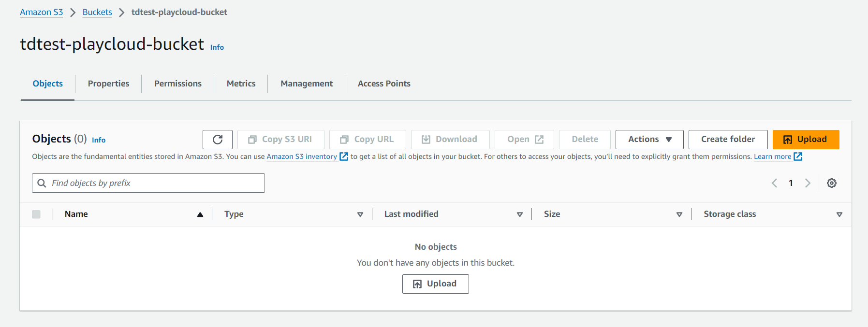This screenshot has width=868, height=327.
Task: Click the Copy S3 URI button
Action: pyautogui.click(x=280, y=140)
